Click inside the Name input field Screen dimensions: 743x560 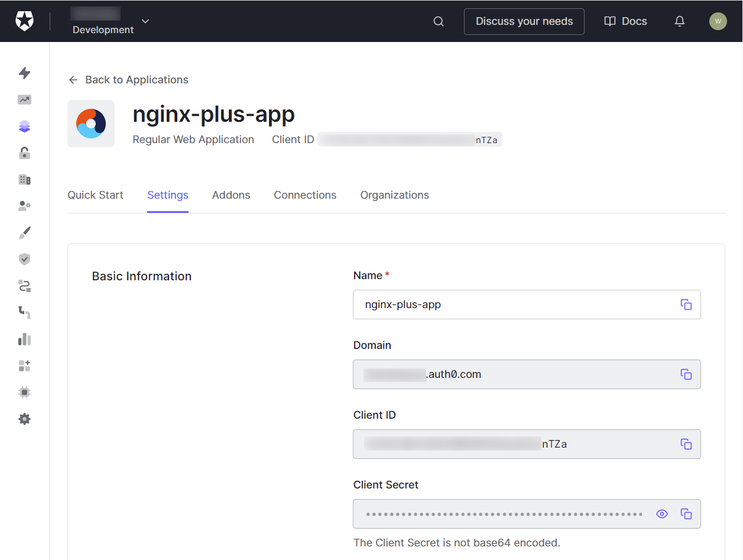pos(502,304)
